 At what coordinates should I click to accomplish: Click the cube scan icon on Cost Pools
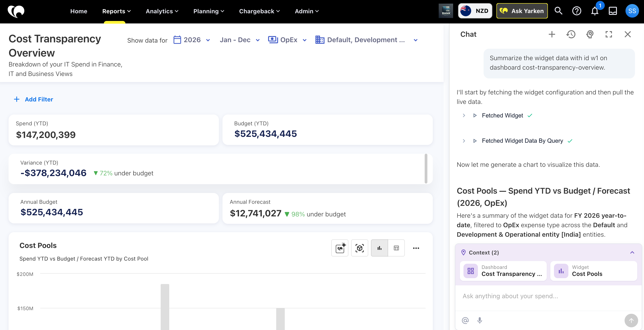point(359,248)
